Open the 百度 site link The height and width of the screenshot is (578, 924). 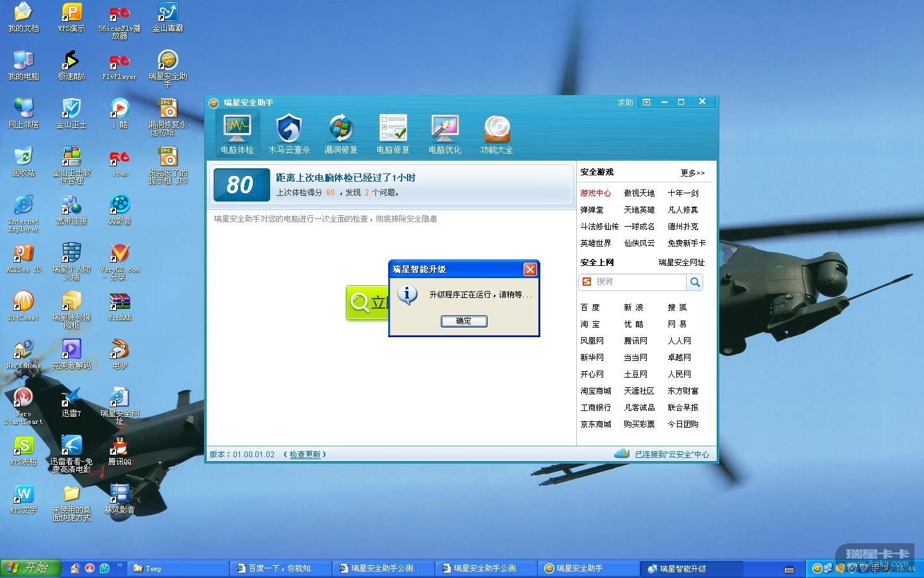click(590, 308)
